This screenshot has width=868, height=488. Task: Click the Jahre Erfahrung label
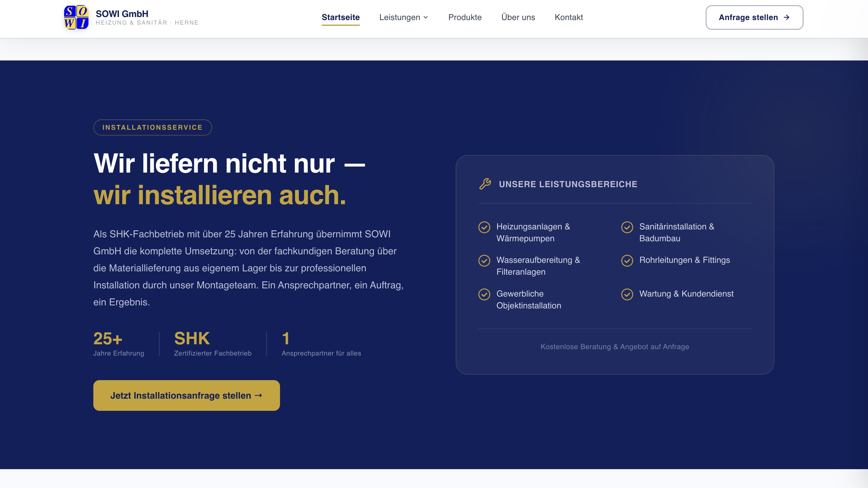pos(119,353)
